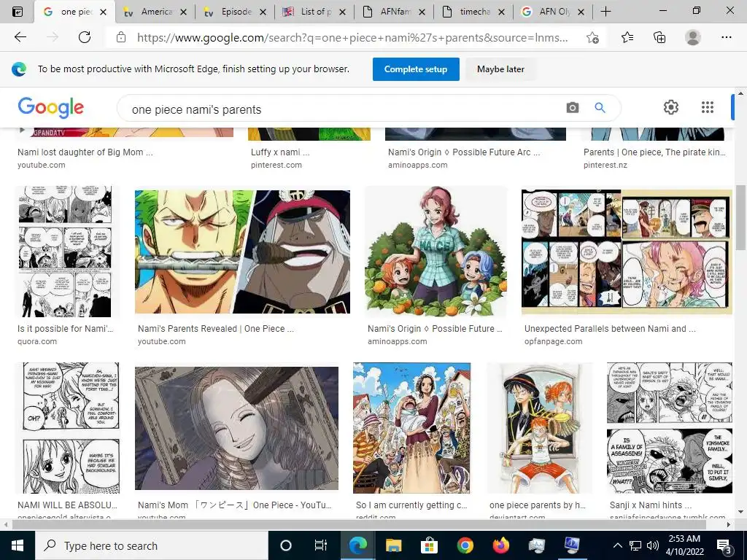The width and height of the screenshot is (747, 560).
Task: Open Nami's Mom portrait thumbnail
Action: point(236,428)
